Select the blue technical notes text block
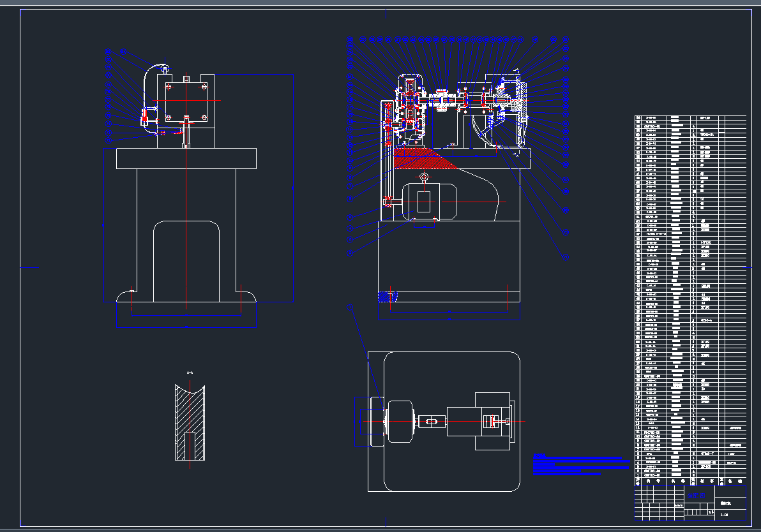761x532 pixels. (x=576, y=465)
